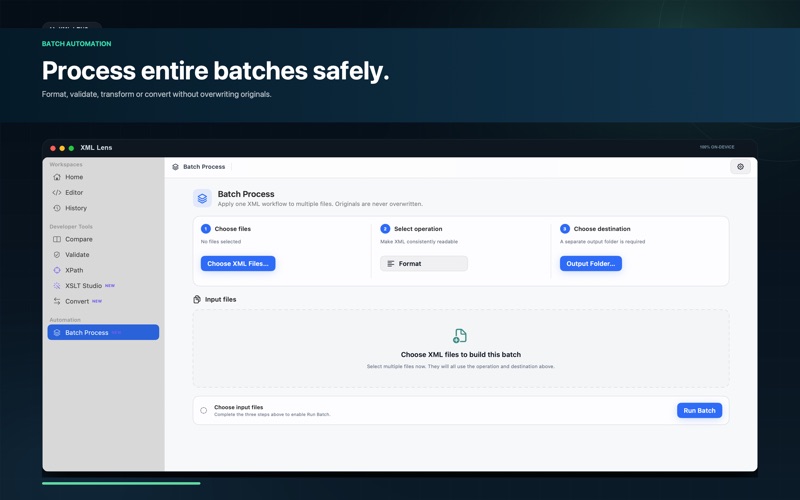Click the "No files selected" text
The height and width of the screenshot is (500, 800).
click(x=221, y=242)
